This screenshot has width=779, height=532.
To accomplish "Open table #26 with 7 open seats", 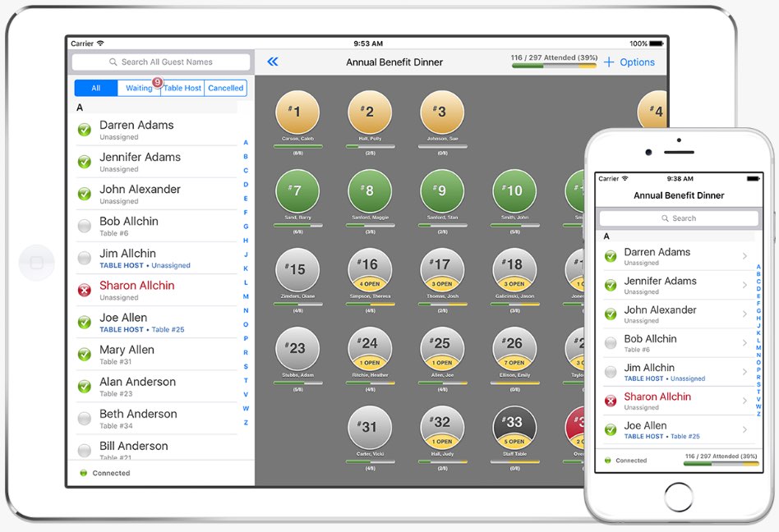I will [514, 349].
